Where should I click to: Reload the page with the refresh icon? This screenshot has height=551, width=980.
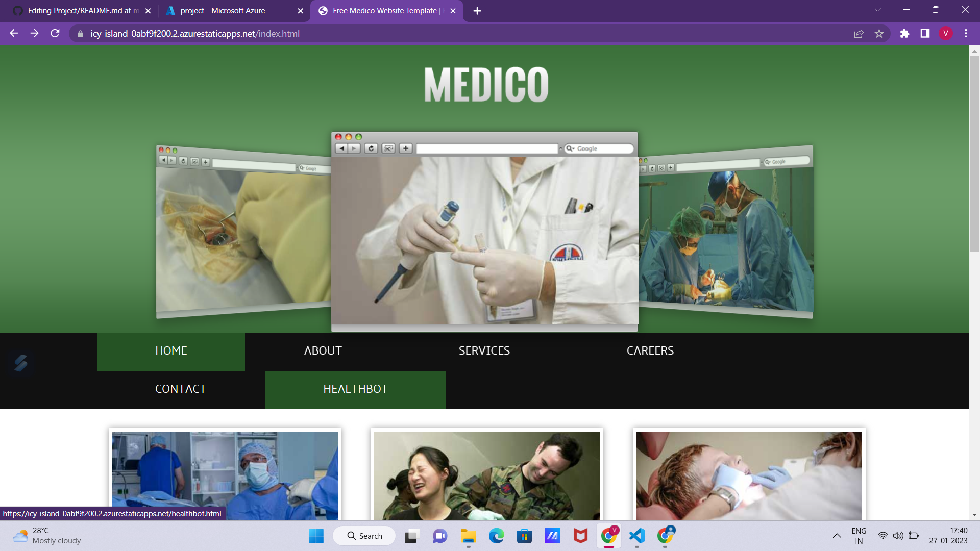(55, 34)
